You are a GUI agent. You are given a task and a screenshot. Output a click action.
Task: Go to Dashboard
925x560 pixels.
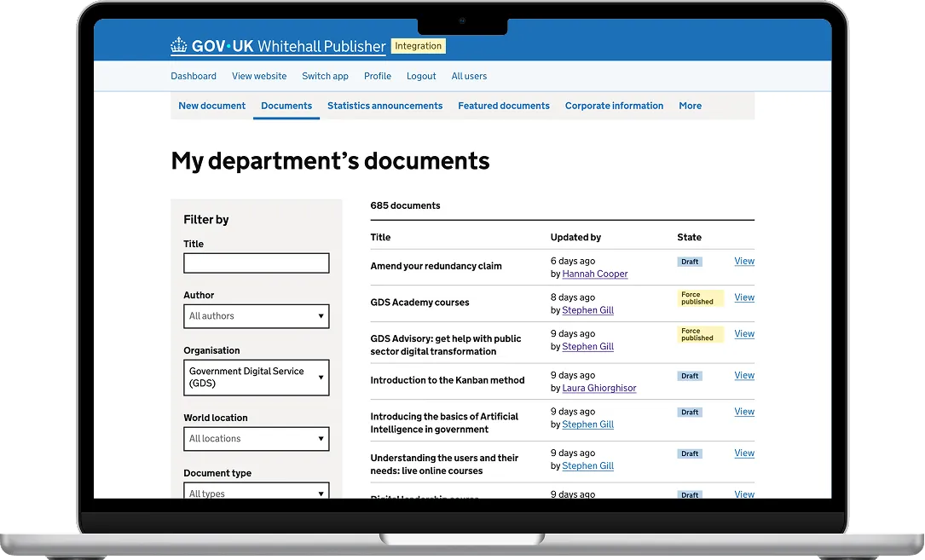[194, 76]
